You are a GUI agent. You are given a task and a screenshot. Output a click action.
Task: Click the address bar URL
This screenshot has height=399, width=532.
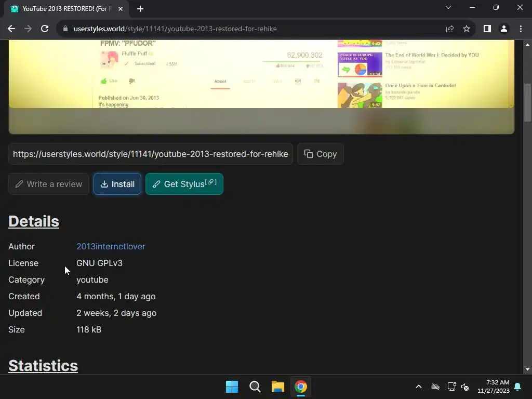175,29
